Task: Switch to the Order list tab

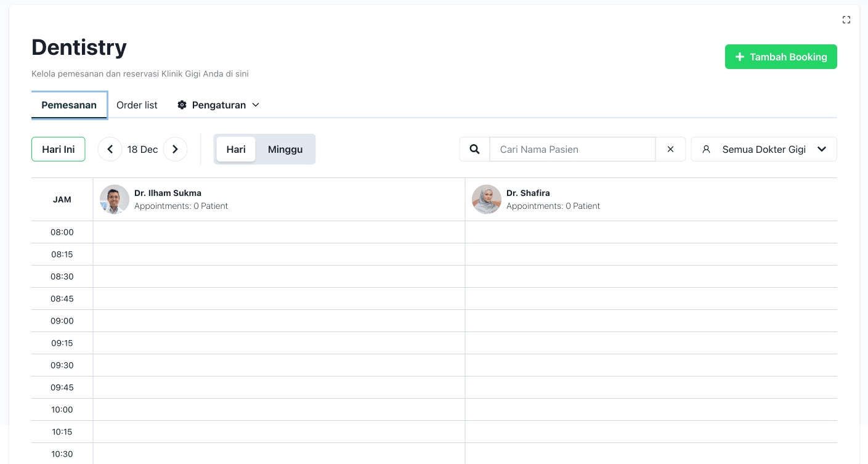Action: (x=137, y=105)
